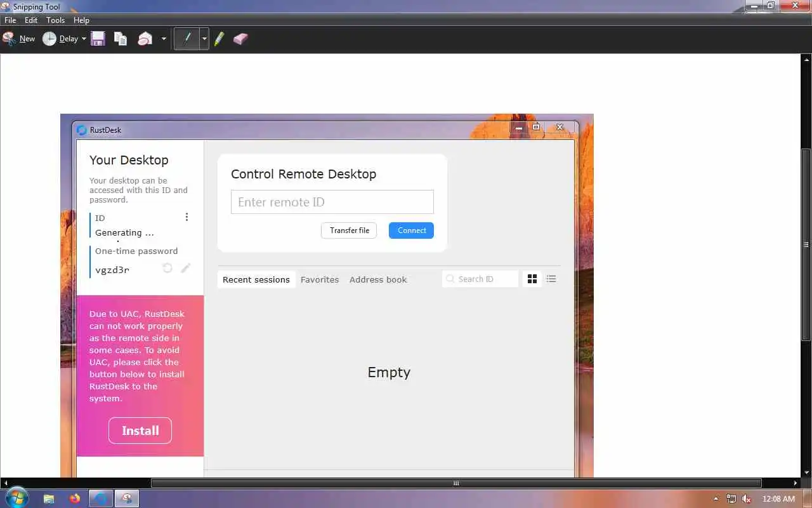812x508 pixels.
Task: Click the blue Connect button
Action: [412, 231]
